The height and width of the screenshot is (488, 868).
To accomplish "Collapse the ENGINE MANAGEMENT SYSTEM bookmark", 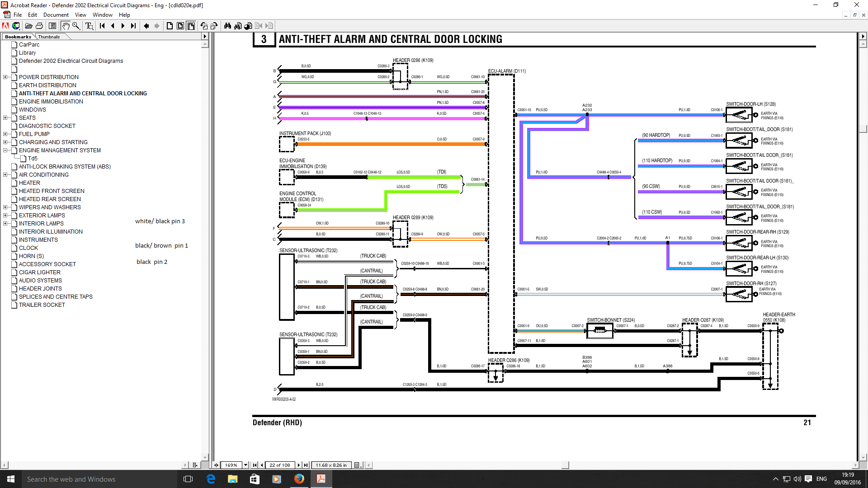I will point(5,150).
